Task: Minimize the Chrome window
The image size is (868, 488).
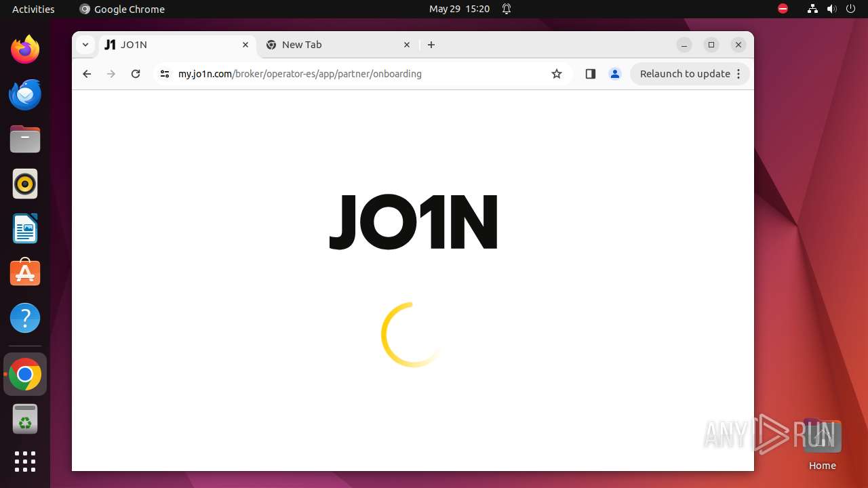Action: tap(684, 45)
